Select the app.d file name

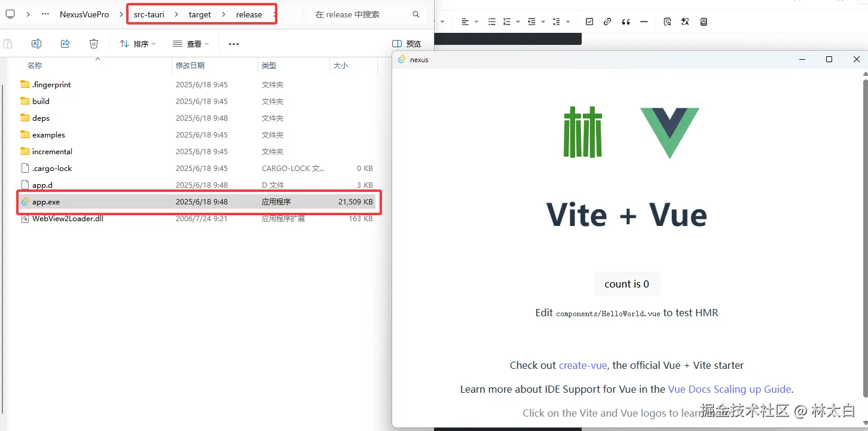coord(42,185)
